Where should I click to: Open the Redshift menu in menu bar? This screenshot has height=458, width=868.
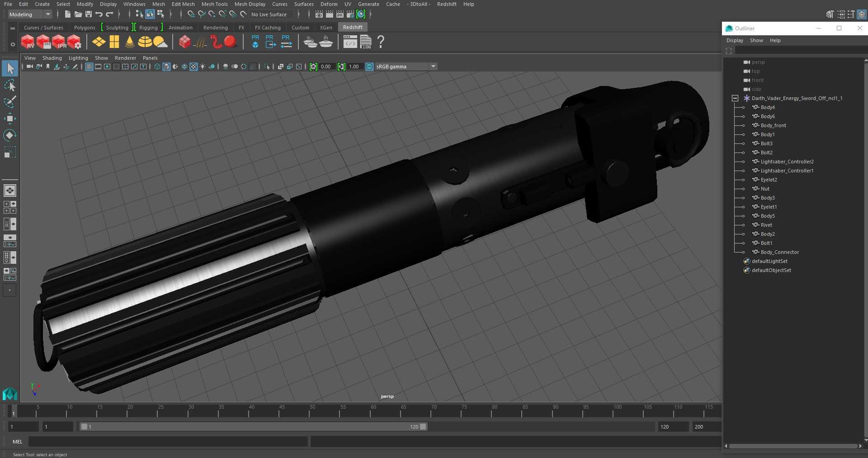[447, 4]
